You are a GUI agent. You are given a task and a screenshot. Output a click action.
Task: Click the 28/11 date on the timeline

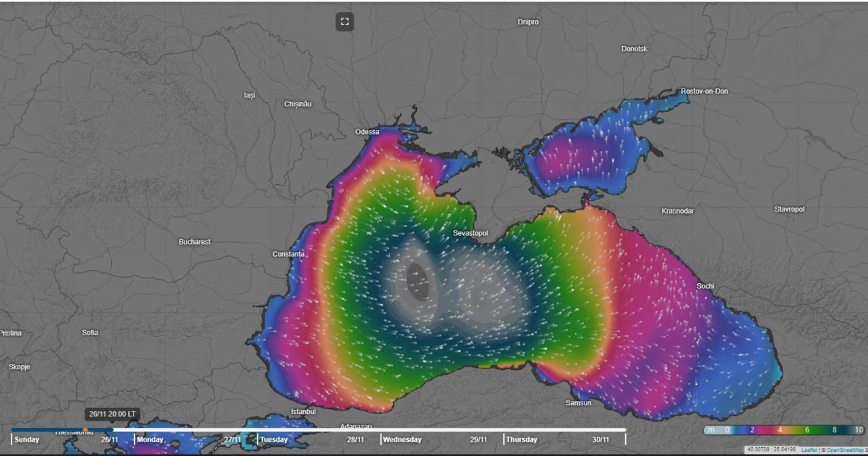pyautogui.click(x=355, y=440)
